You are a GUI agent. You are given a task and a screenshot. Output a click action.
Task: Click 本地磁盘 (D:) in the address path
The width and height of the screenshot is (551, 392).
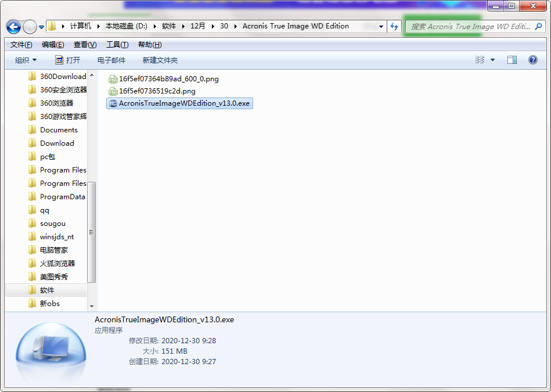127,26
